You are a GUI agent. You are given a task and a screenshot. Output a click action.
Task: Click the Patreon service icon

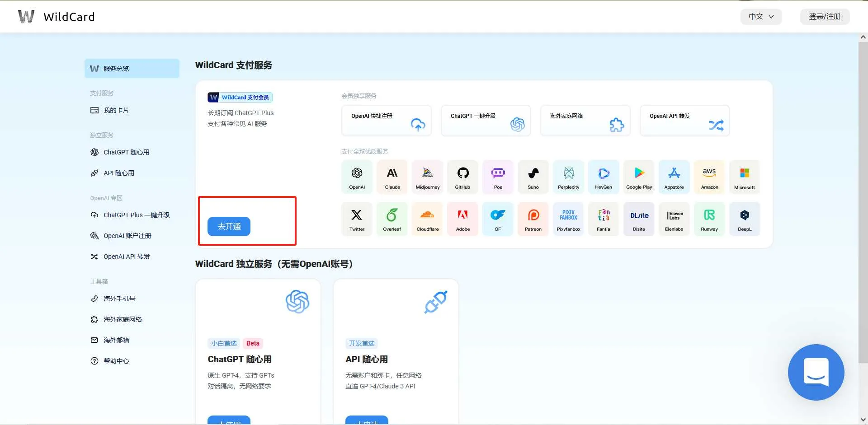coord(533,219)
